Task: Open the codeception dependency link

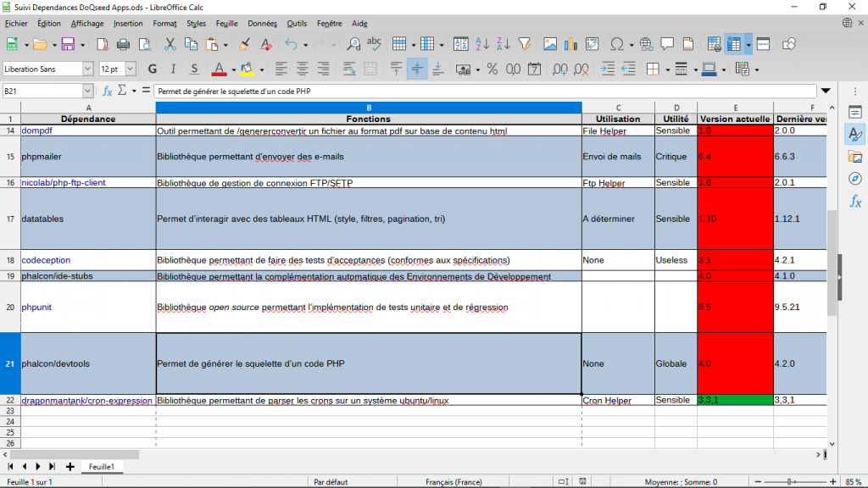Action: [46, 260]
